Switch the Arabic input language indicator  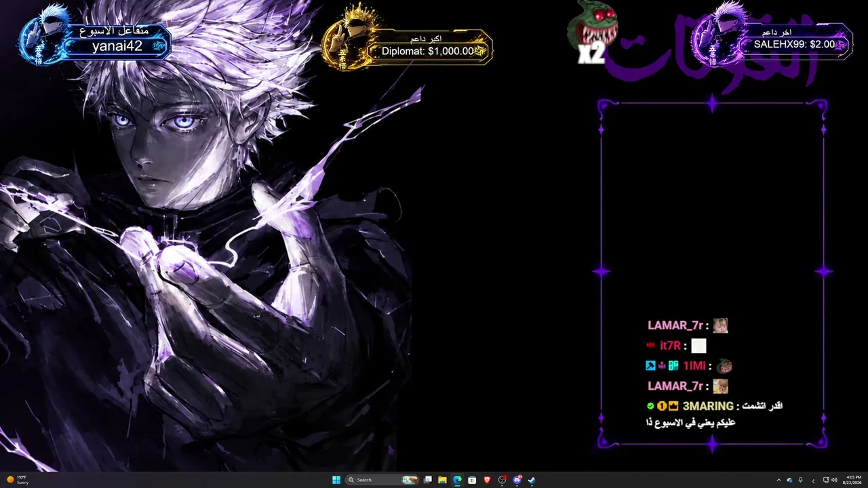[x=813, y=480]
